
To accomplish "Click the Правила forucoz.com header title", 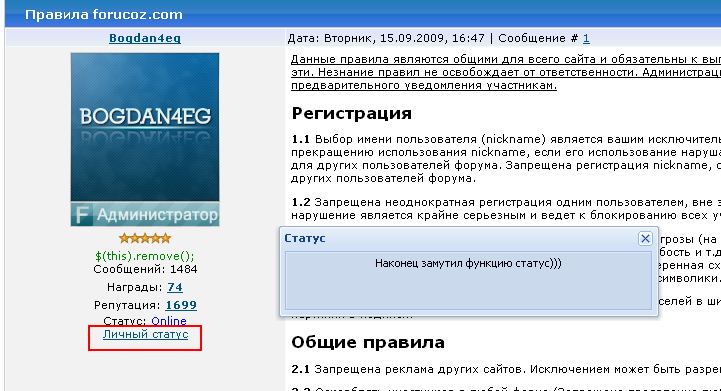I will point(104,14).
